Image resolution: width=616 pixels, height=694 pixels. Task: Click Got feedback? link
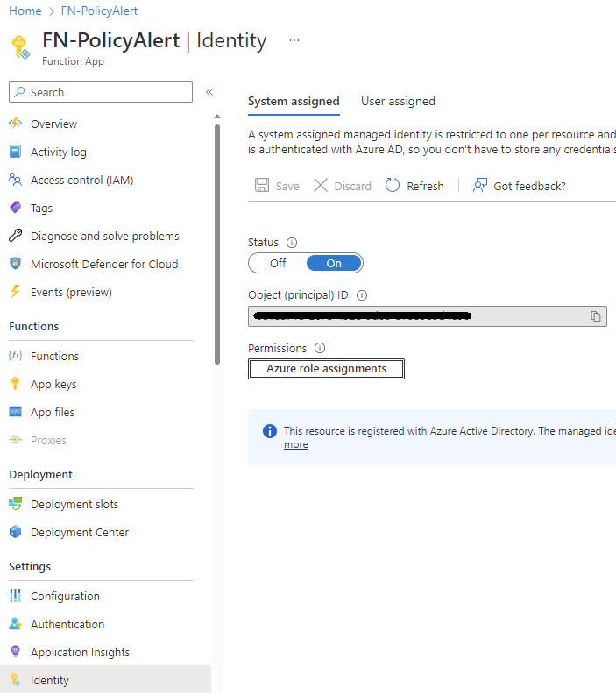click(x=519, y=186)
